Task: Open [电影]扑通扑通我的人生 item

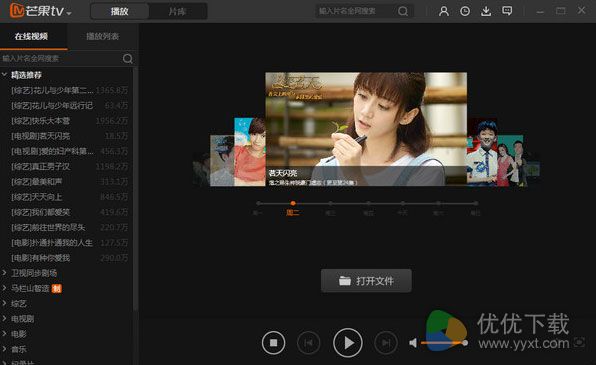Action: [69, 243]
